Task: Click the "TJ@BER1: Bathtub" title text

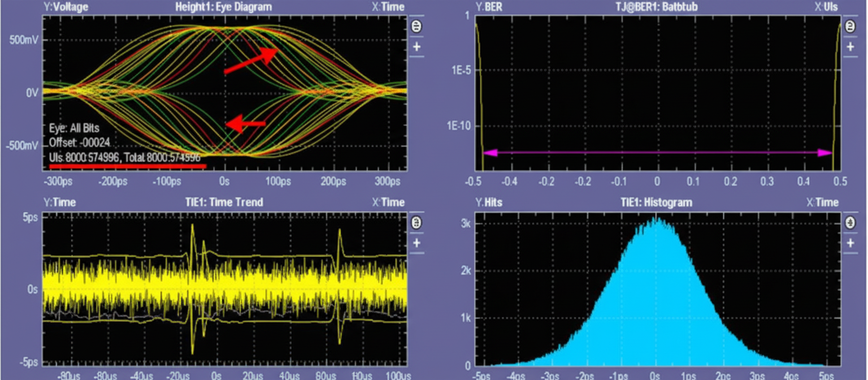Action: 657,6
